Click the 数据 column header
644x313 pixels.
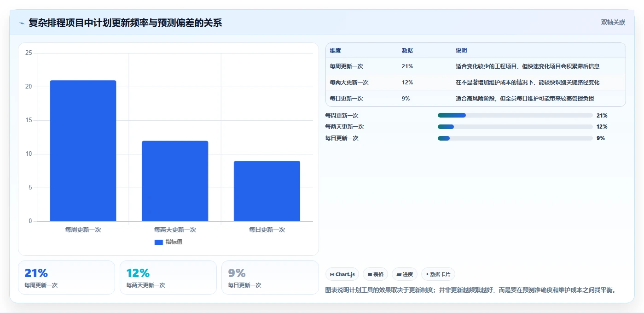coord(407,51)
